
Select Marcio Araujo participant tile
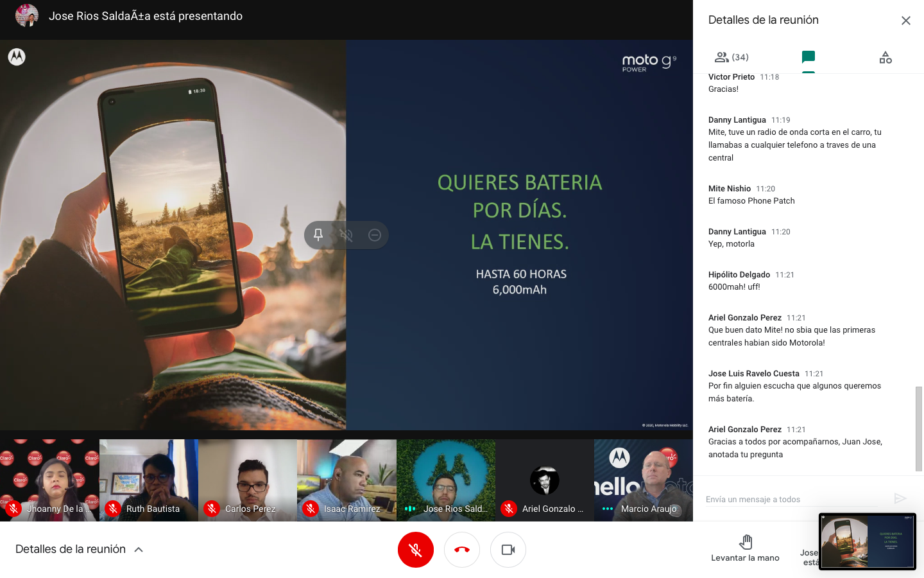[644, 480]
